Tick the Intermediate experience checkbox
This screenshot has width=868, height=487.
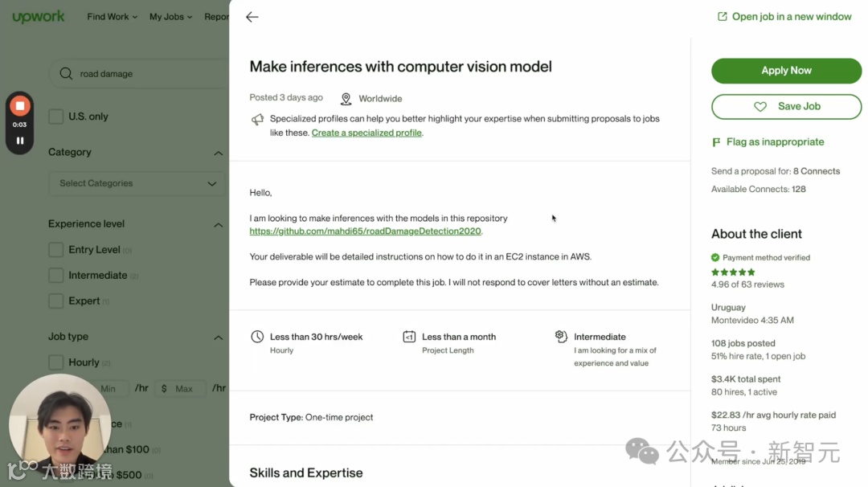click(x=56, y=276)
